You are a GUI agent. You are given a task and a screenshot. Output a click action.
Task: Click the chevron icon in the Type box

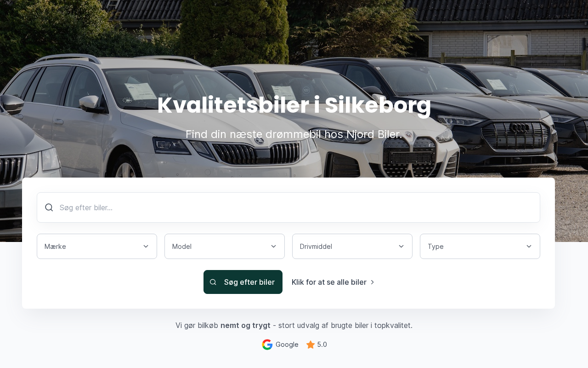click(x=529, y=247)
